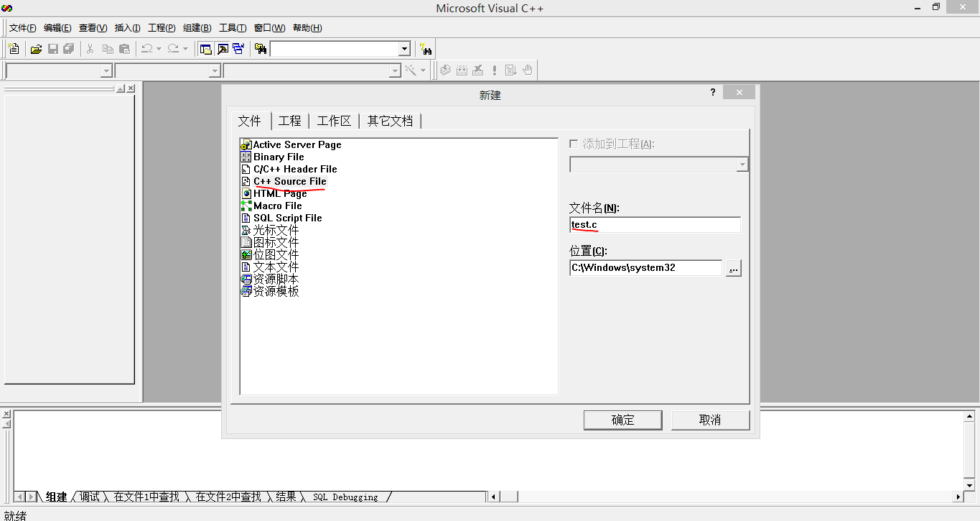Image resolution: width=980 pixels, height=521 pixels.
Task: Click the 取消 button
Action: 710,420
